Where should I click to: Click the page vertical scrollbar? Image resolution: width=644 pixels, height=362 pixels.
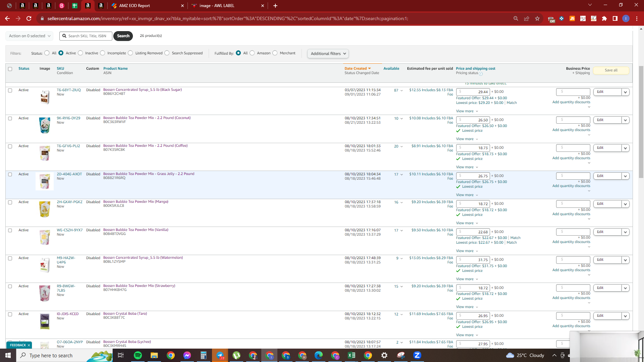click(641, 122)
